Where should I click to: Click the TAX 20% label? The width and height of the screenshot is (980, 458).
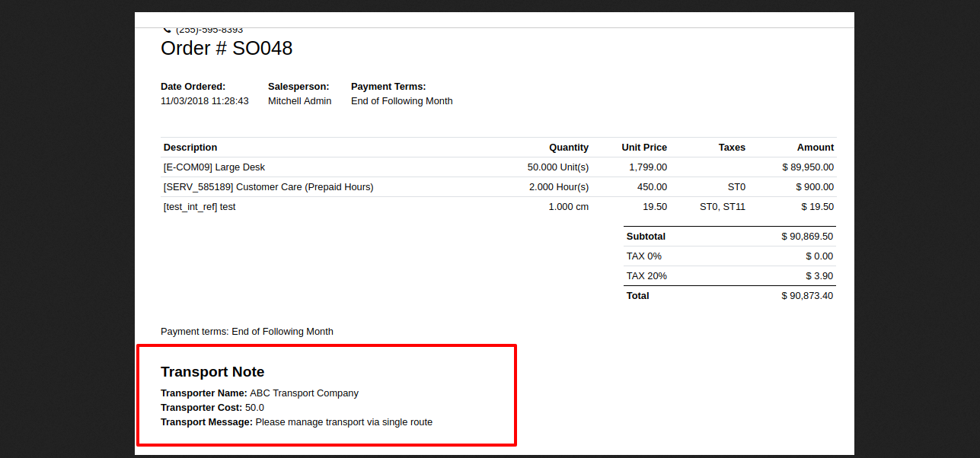coord(646,276)
